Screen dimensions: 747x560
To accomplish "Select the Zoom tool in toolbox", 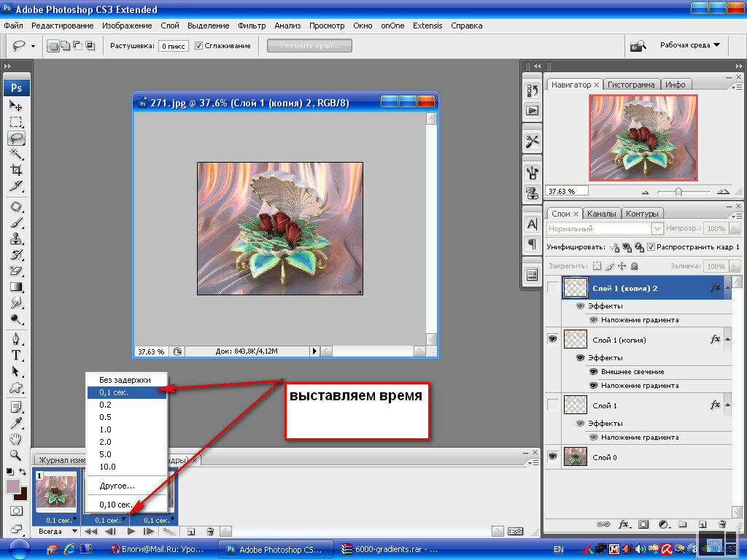I will [x=16, y=455].
